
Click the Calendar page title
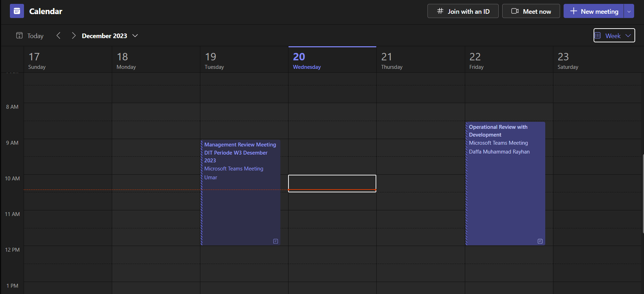(x=46, y=11)
